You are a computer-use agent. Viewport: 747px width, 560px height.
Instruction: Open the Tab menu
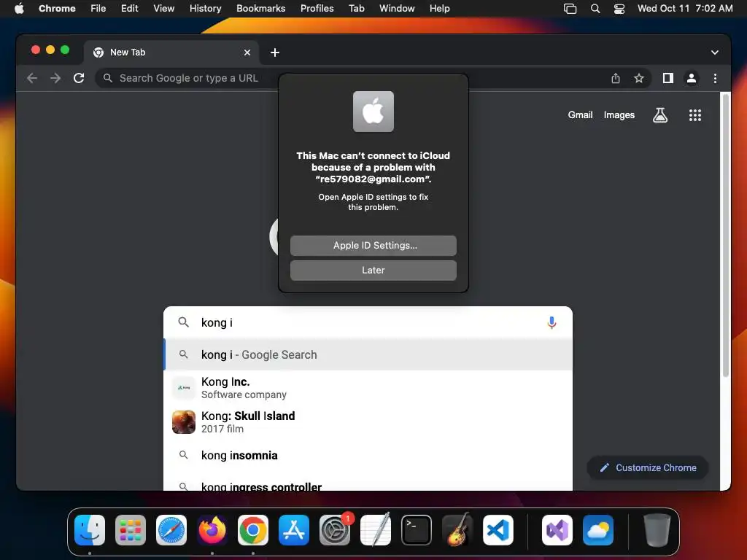click(356, 8)
